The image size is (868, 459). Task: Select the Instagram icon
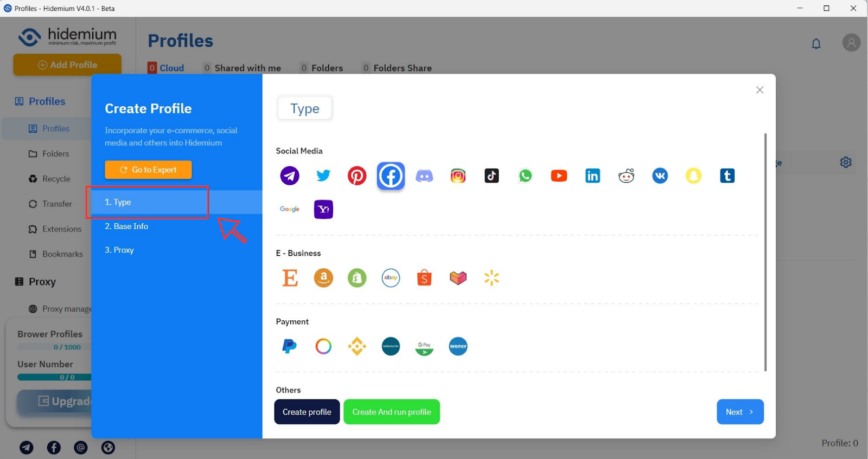[x=458, y=176]
